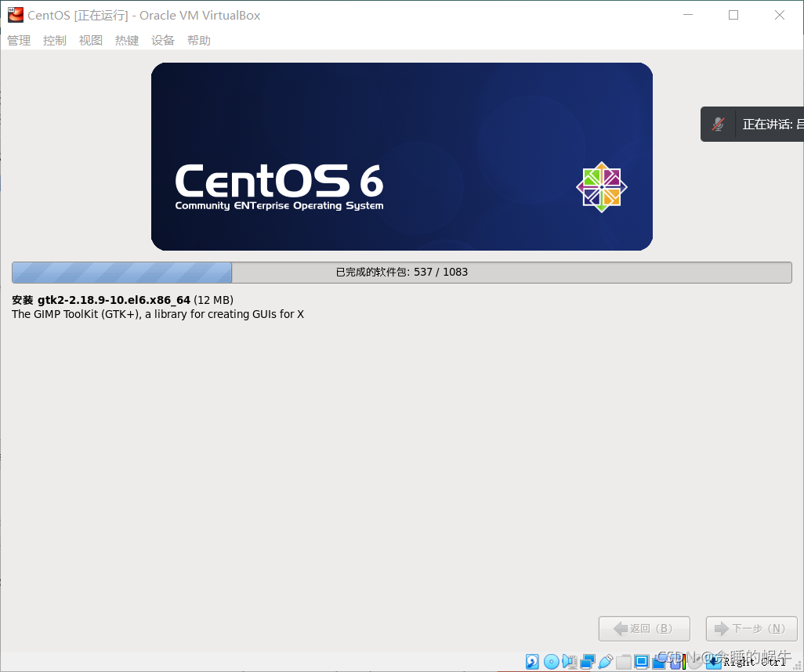The width and height of the screenshot is (804, 672).
Task: Maximize the VirtualBox window
Action: click(733, 15)
